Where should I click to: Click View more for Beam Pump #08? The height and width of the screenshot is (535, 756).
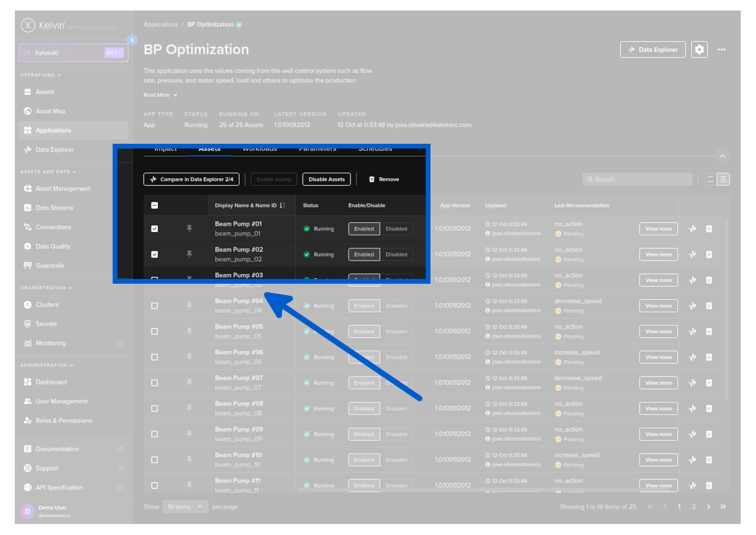658,409
